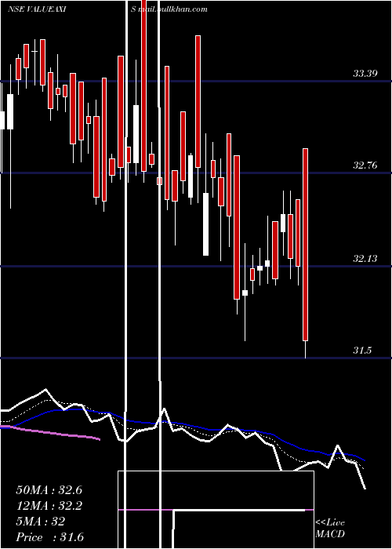Click the Price : 31.6 readout
Viewport: 392px width, 549px height.
pos(49,537)
